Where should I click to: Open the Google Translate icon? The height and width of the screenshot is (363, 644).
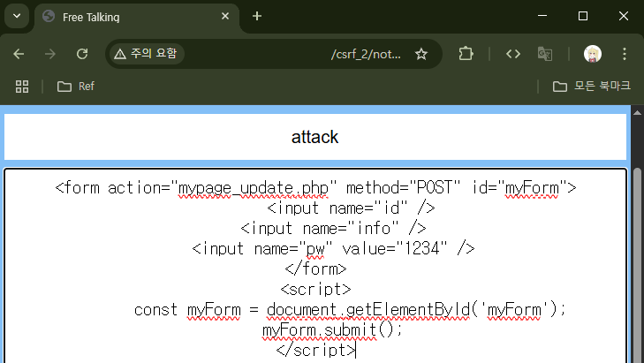click(x=545, y=54)
